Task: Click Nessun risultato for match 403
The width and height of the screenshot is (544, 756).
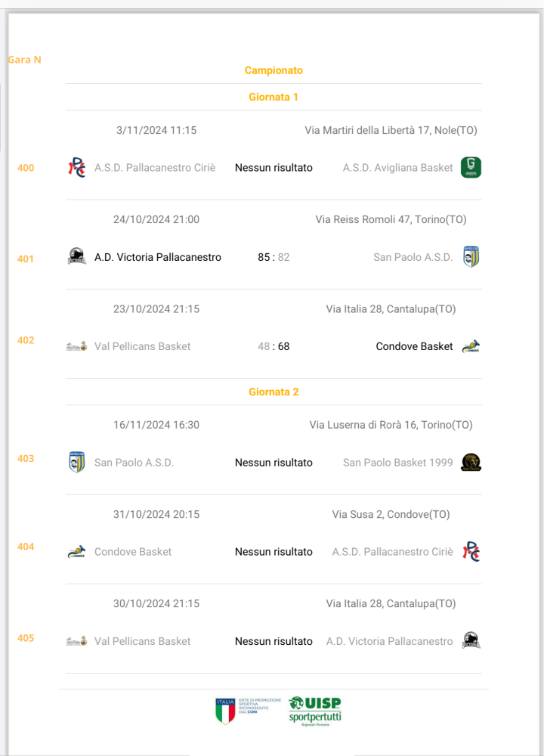Action: 274,463
